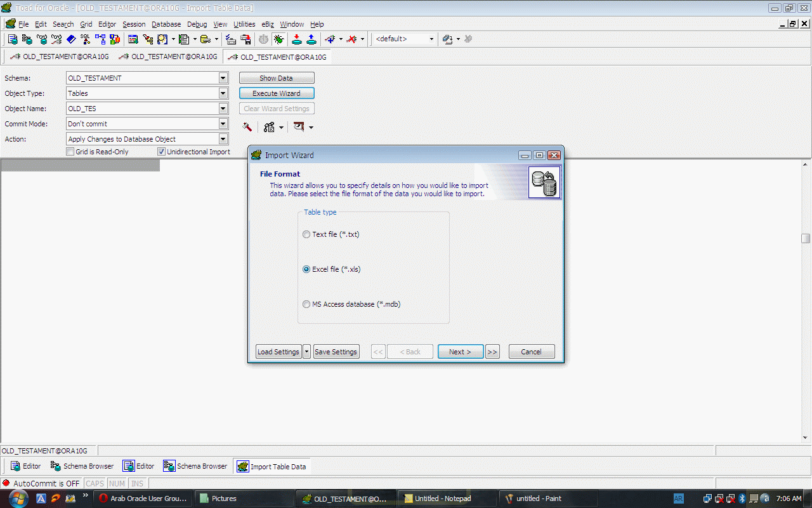
Task: Click the Next > button in Import Wizard
Action: [x=460, y=352]
